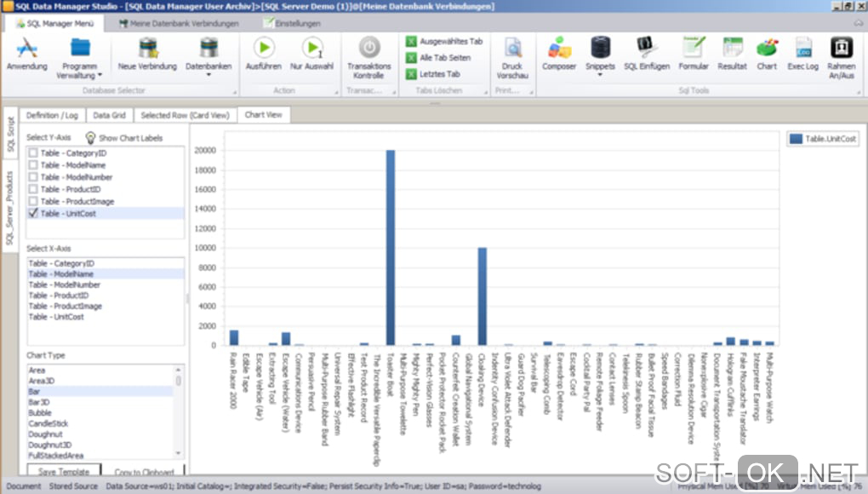Image resolution: width=868 pixels, height=494 pixels.
Task: Launch the Composer tool
Action: pos(559,48)
